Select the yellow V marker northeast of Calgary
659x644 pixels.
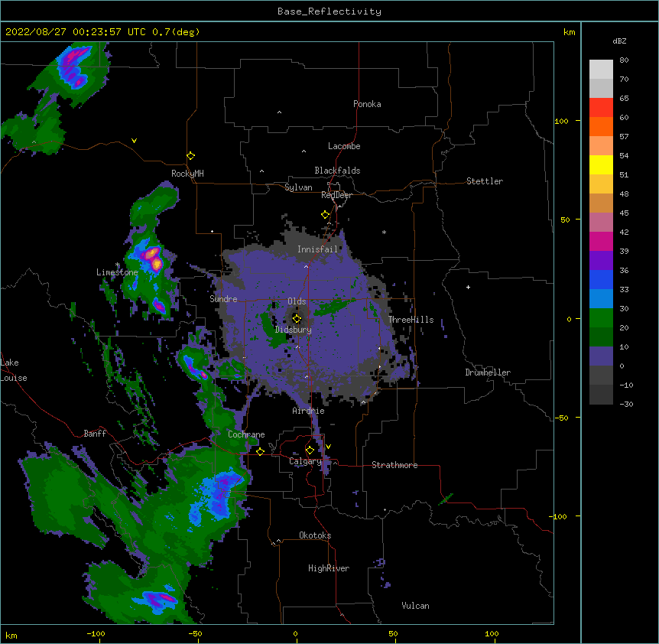coord(328,447)
